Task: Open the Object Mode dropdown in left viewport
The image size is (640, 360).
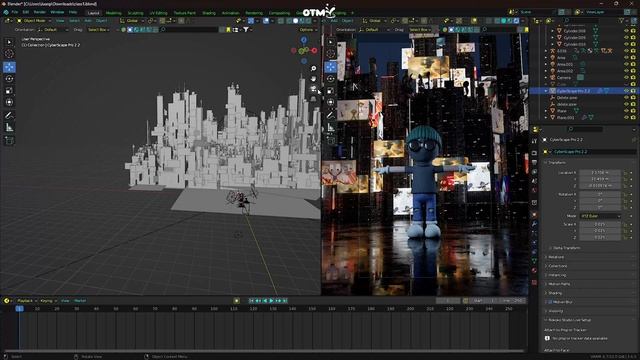Action: [33, 21]
